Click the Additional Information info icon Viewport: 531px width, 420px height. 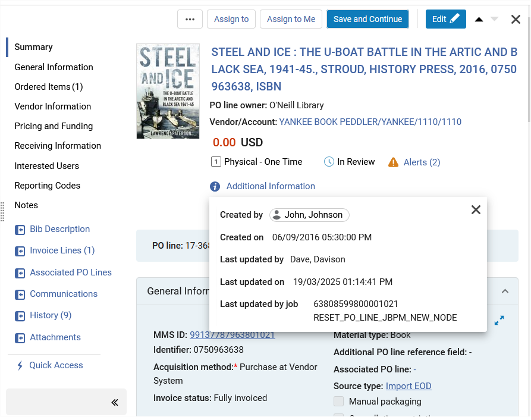pos(215,186)
